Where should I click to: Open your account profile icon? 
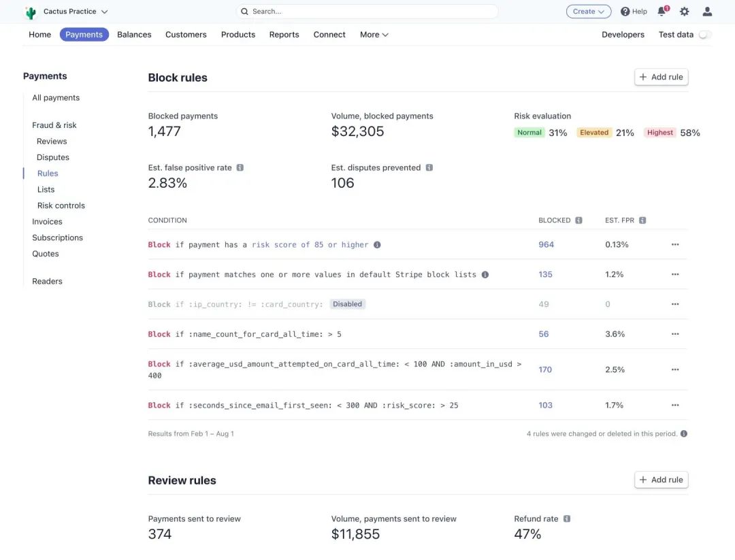706,11
